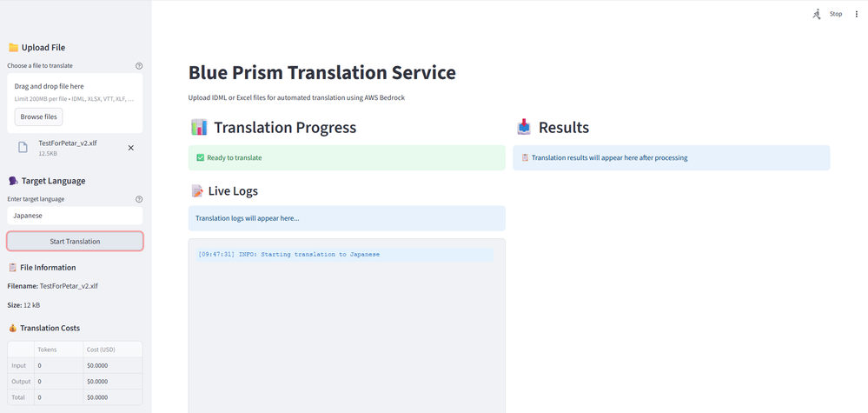Remove the uploaded TestForPetar_v2.xlf file
Image resolution: width=868 pixels, height=413 pixels.
pyautogui.click(x=131, y=148)
